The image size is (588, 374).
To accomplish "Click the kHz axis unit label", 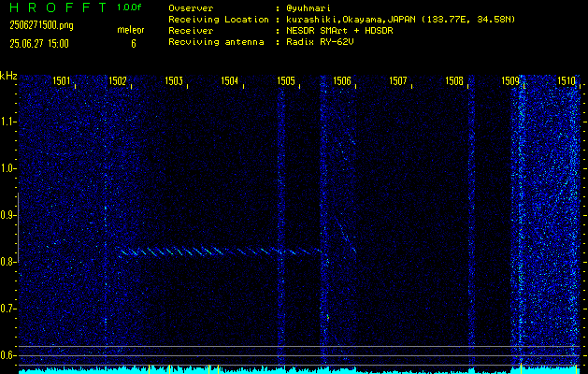I will tap(8, 76).
